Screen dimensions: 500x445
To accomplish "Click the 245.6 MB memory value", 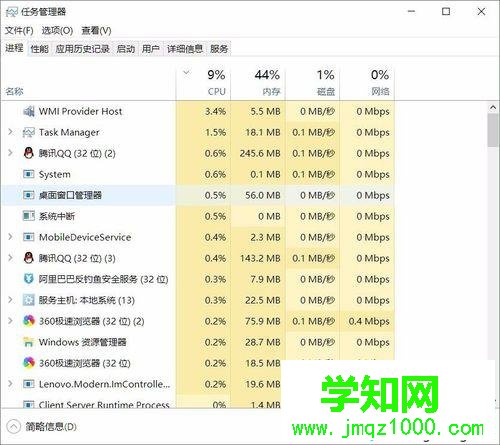I will pyautogui.click(x=260, y=153).
